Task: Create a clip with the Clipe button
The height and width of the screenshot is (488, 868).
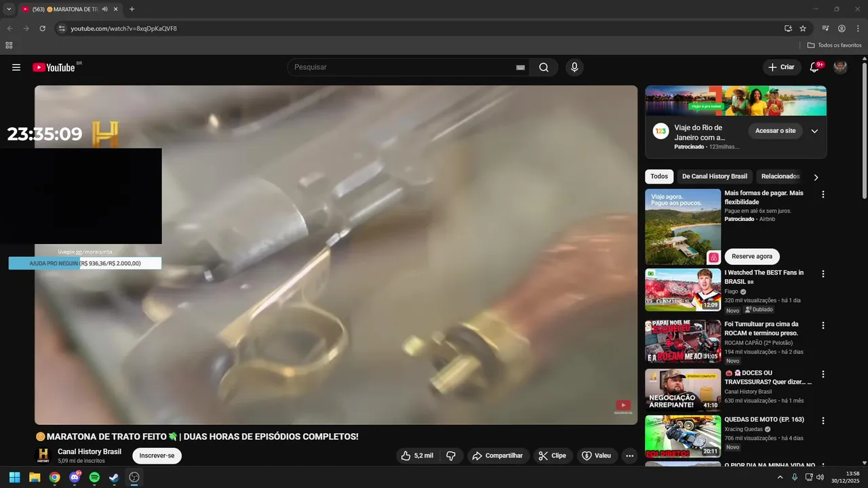Action: pyautogui.click(x=553, y=455)
